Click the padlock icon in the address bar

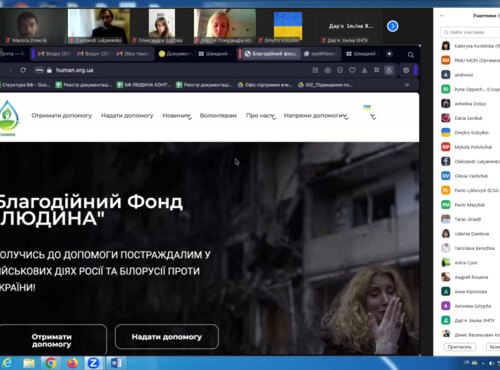point(50,70)
